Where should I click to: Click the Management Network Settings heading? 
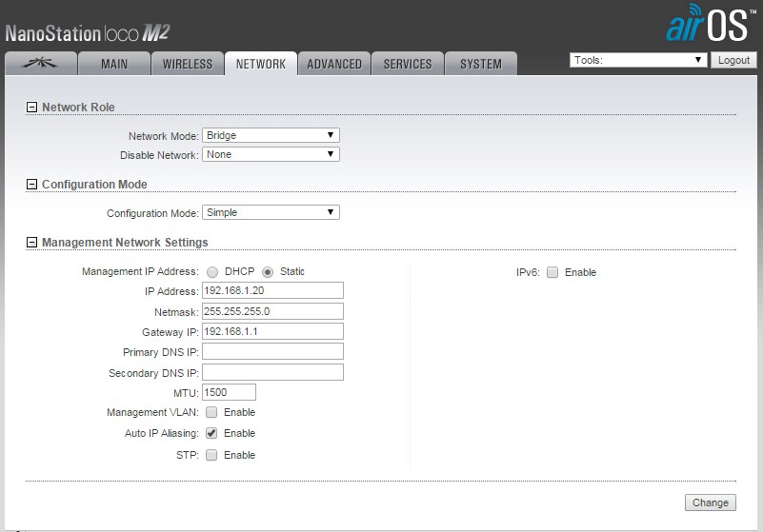pyautogui.click(x=125, y=242)
